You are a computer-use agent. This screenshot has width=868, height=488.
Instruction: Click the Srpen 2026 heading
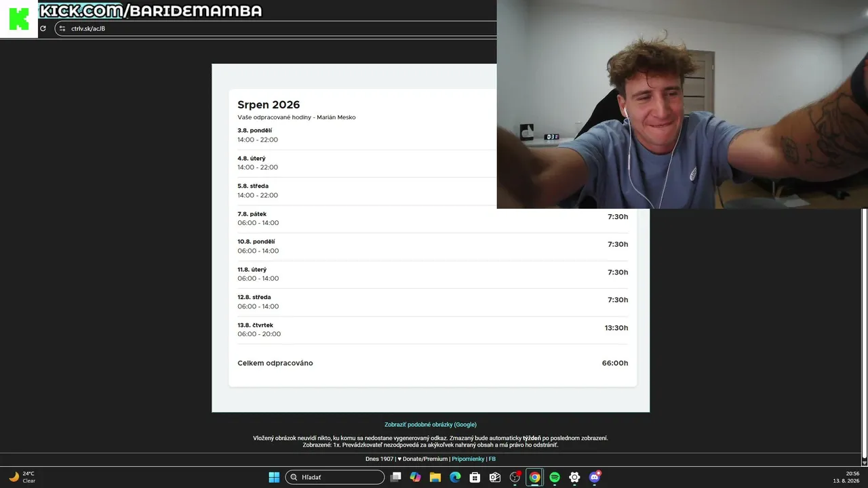[x=269, y=105]
